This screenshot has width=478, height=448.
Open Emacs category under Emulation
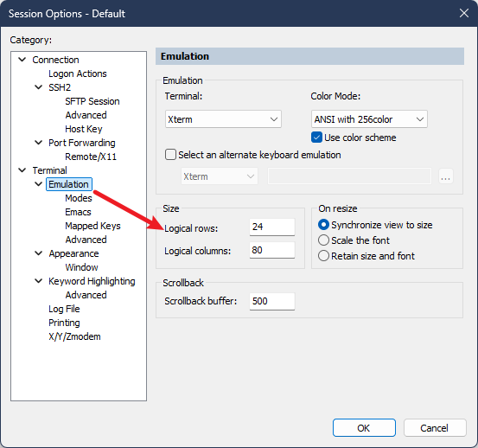[78, 212]
